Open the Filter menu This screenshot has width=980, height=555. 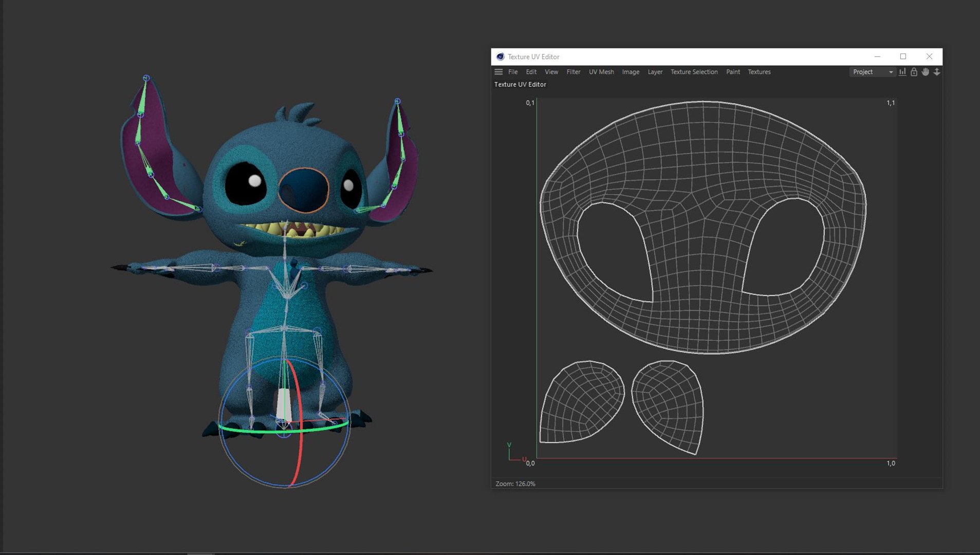574,72
